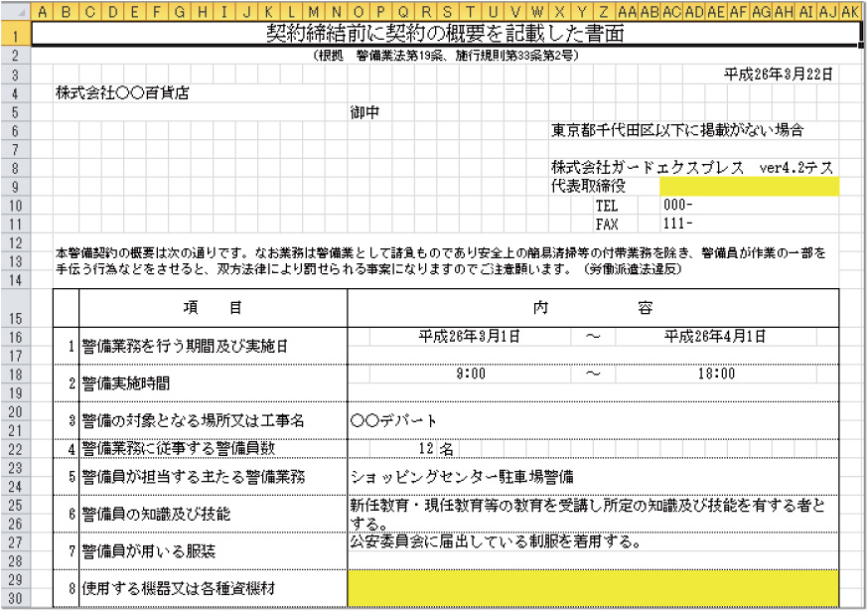Select the item 警備の対象となる場所又は工事名
Viewport: 868px width, 611px height.
(x=194, y=421)
